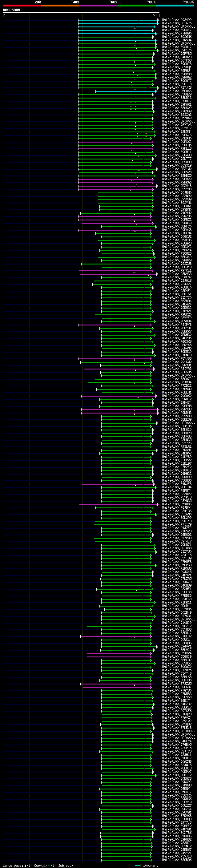Select hit UniRef100_O48828

[177, 57]
